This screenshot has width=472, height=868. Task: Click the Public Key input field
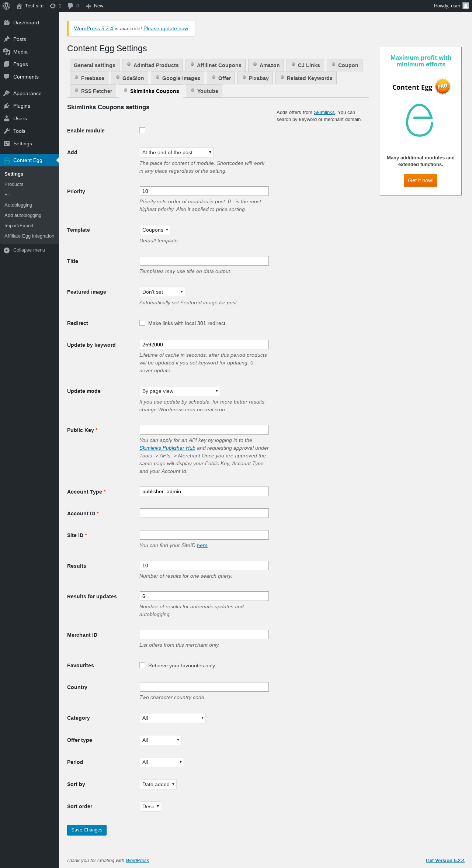coord(204,430)
